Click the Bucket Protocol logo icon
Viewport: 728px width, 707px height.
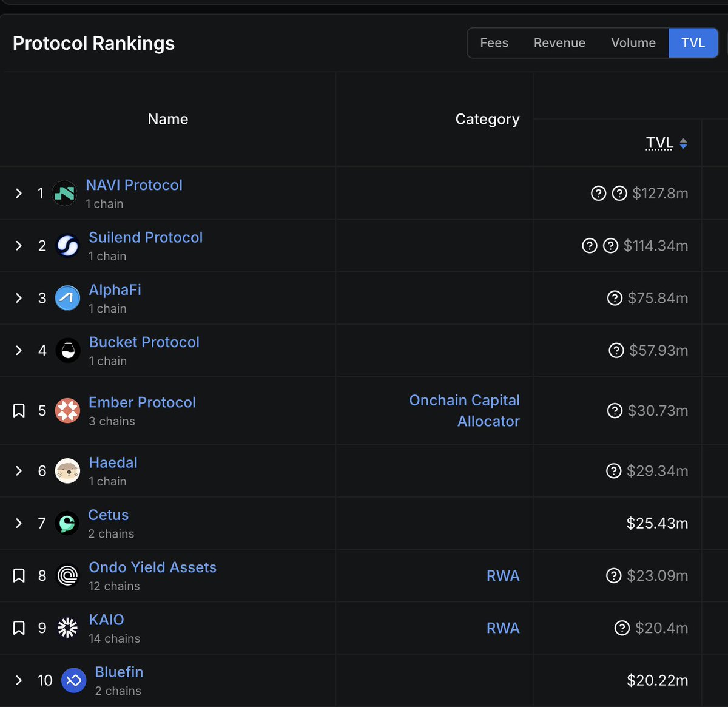67,350
